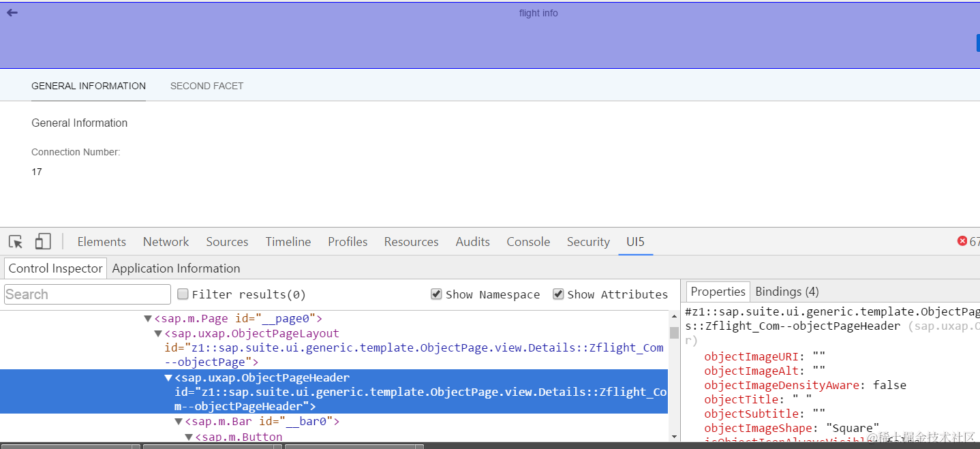Open the Bindings (4) tab
Viewport: 980px width, 449px height.
coord(786,292)
